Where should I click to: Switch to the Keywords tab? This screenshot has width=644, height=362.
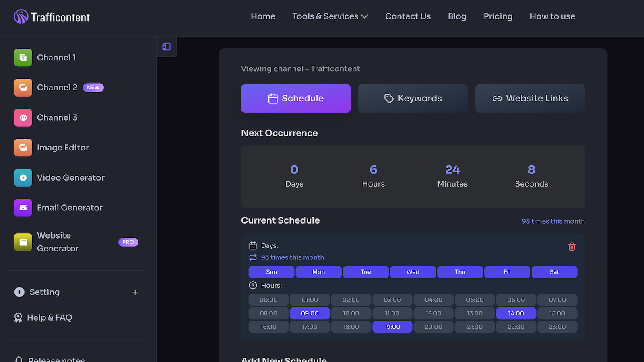point(413,98)
